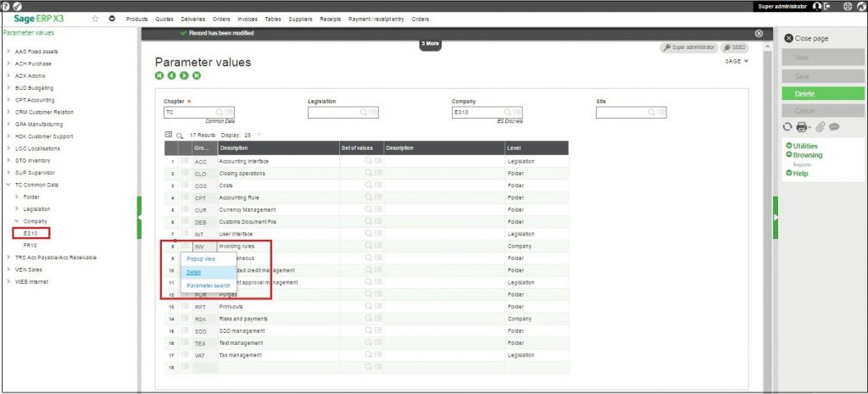This screenshot has width=868, height=394.
Task: Collapse TC Common Data tree node
Action: point(8,185)
